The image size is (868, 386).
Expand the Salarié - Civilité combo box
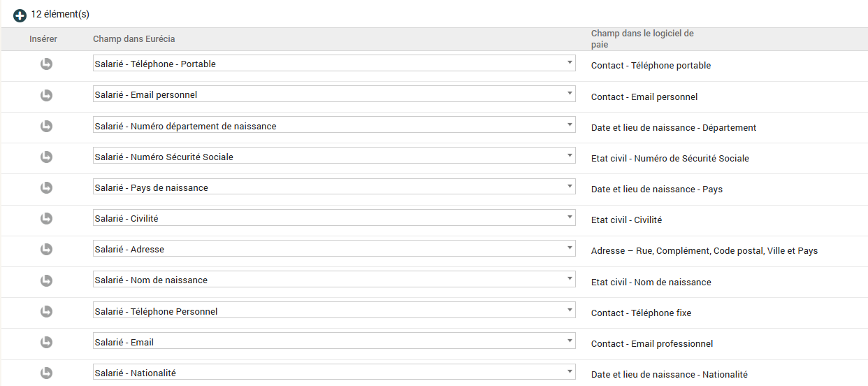(x=334, y=218)
